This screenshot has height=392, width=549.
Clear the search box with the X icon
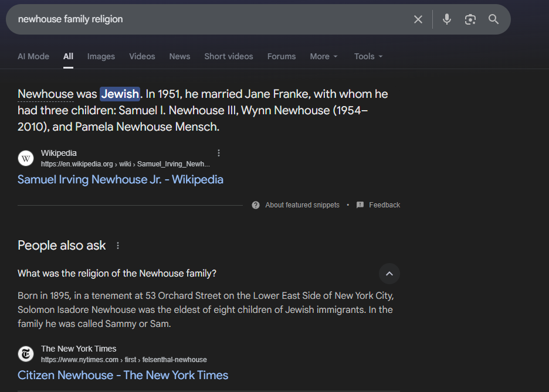(418, 19)
